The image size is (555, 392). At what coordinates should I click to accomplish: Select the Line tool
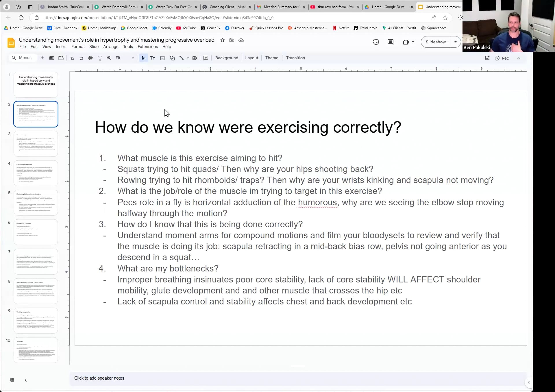182,58
